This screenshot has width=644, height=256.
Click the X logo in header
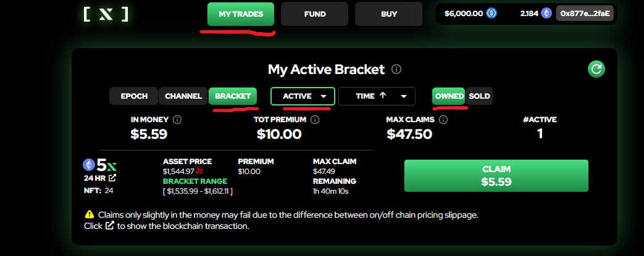point(106,14)
